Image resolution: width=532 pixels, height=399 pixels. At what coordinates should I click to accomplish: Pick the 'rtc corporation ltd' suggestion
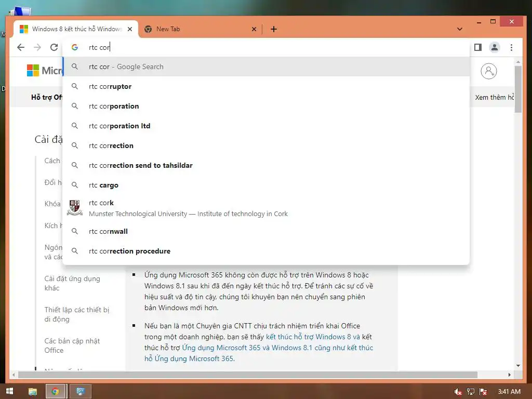coord(267,126)
